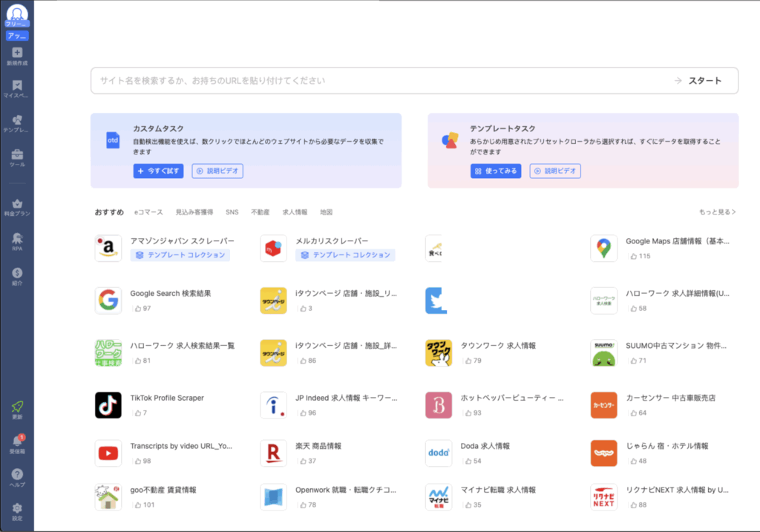The height and width of the screenshot is (532, 760).
Task: Click the 使ってみる template button
Action: tap(496, 171)
